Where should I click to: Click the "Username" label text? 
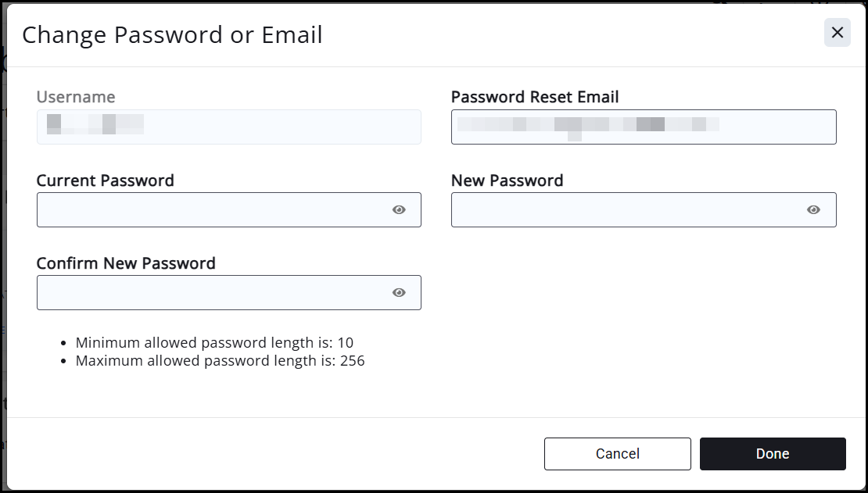(x=76, y=97)
